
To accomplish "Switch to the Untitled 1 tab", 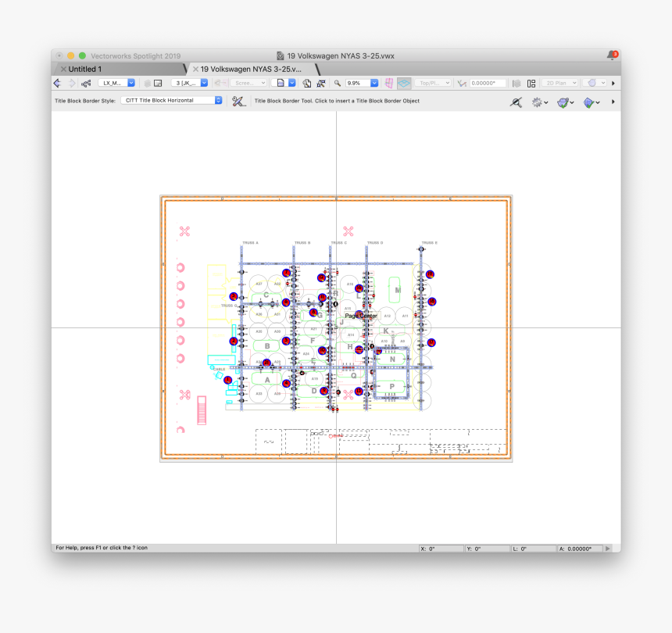I will click(x=86, y=69).
